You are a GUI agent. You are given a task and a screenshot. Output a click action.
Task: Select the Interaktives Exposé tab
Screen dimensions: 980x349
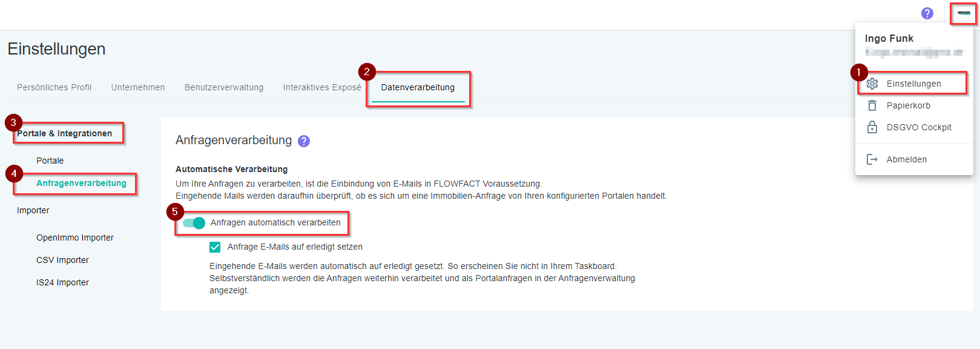[x=322, y=87]
